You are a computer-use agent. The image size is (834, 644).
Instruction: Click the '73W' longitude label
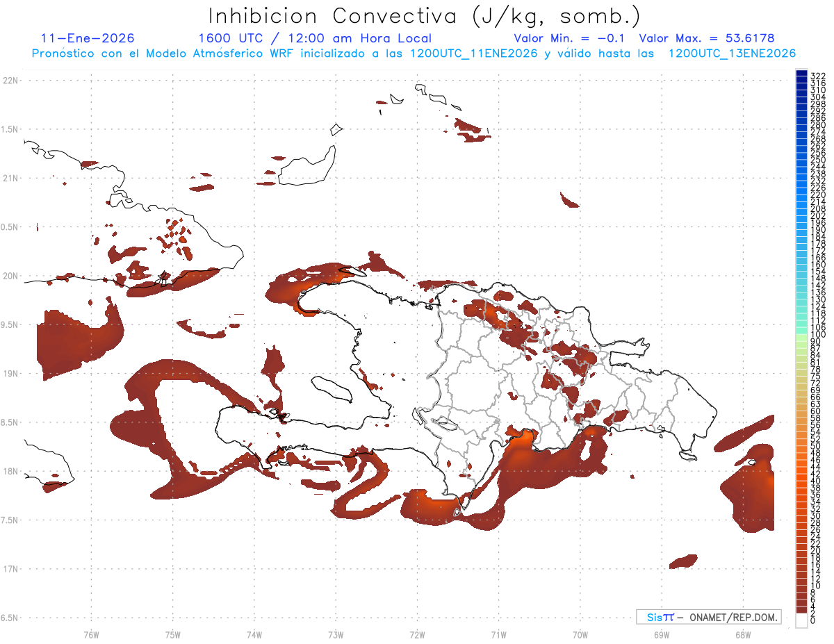(336, 634)
